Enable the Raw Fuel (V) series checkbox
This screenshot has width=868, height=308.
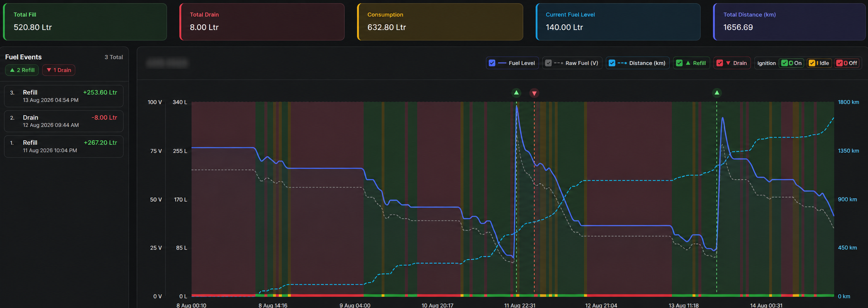548,63
